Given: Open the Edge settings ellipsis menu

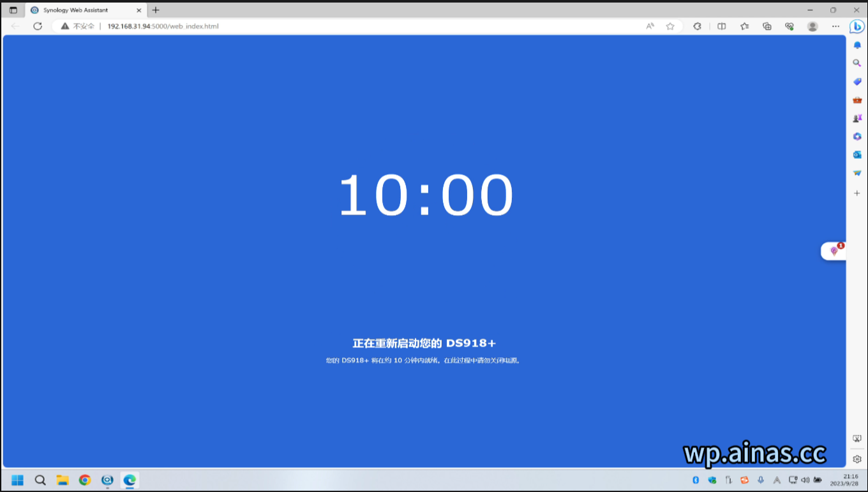Looking at the screenshot, I should coord(835,26).
